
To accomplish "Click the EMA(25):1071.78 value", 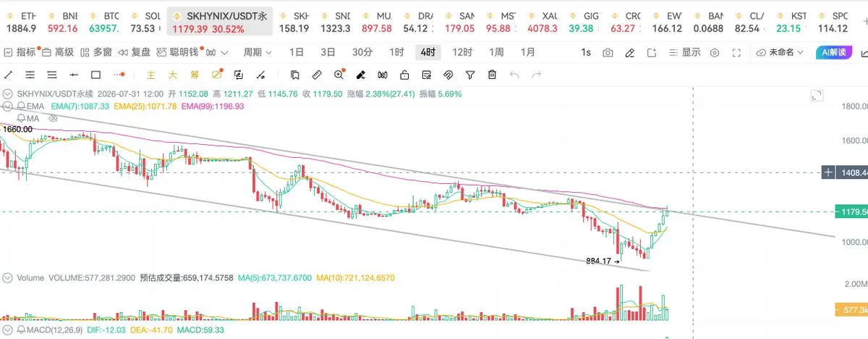I will click(x=145, y=106).
